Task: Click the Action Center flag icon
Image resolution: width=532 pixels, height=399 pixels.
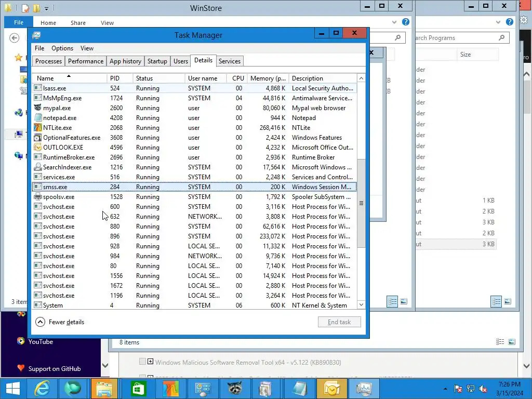Action: [458, 389]
